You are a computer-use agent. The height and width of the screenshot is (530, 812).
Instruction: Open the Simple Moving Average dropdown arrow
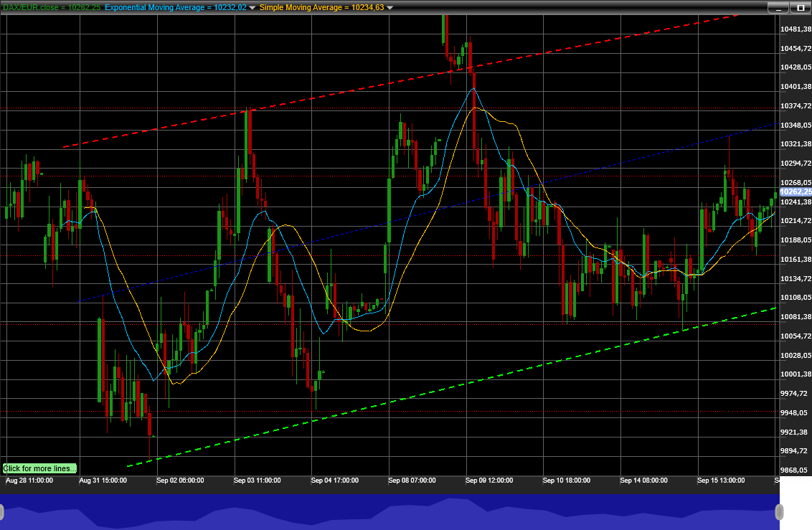(390, 8)
